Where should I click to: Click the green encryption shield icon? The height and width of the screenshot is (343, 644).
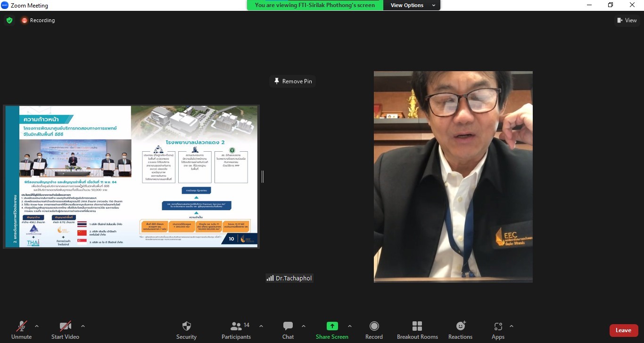[9, 20]
